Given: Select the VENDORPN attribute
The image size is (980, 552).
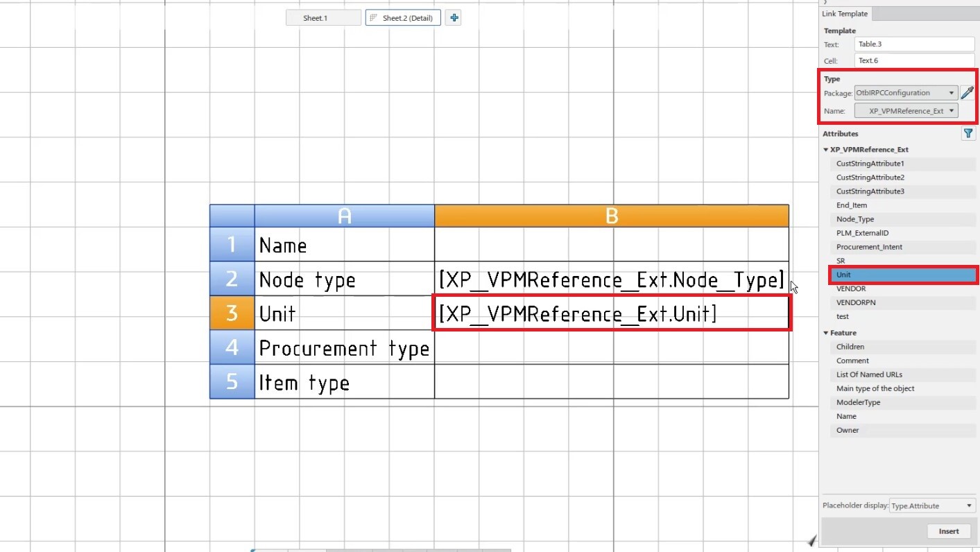Looking at the screenshot, I should (902, 302).
